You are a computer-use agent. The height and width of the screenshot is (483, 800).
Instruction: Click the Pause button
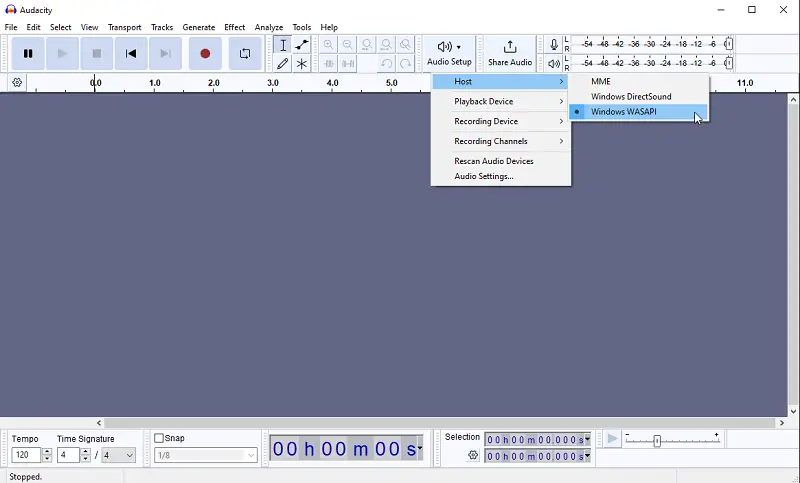click(x=28, y=53)
